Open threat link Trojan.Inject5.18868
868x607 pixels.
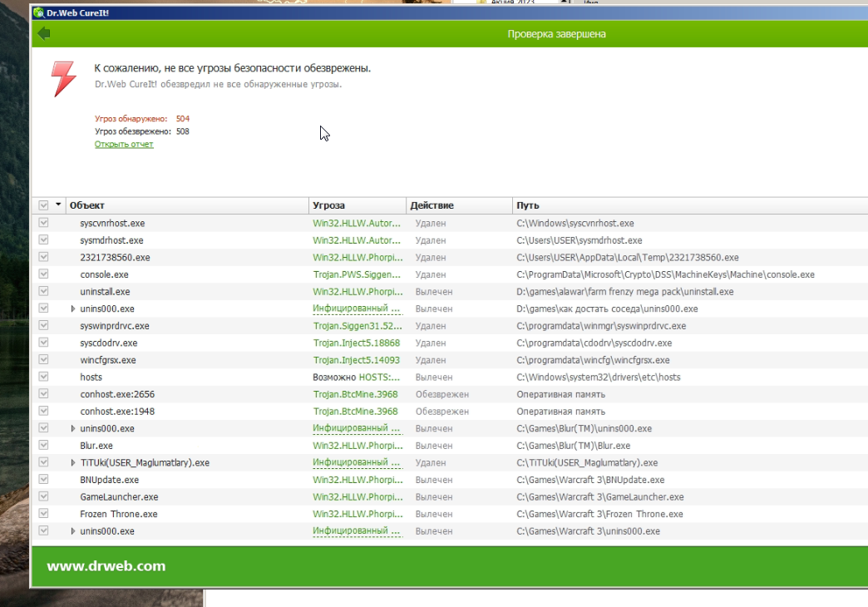click(356, 343)
